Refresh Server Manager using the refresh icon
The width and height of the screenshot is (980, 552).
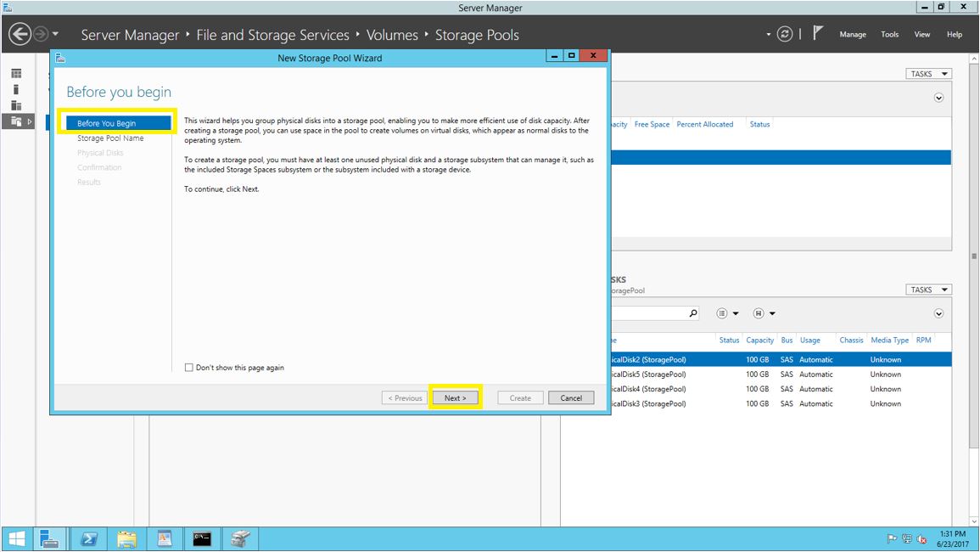pos(785,34)
